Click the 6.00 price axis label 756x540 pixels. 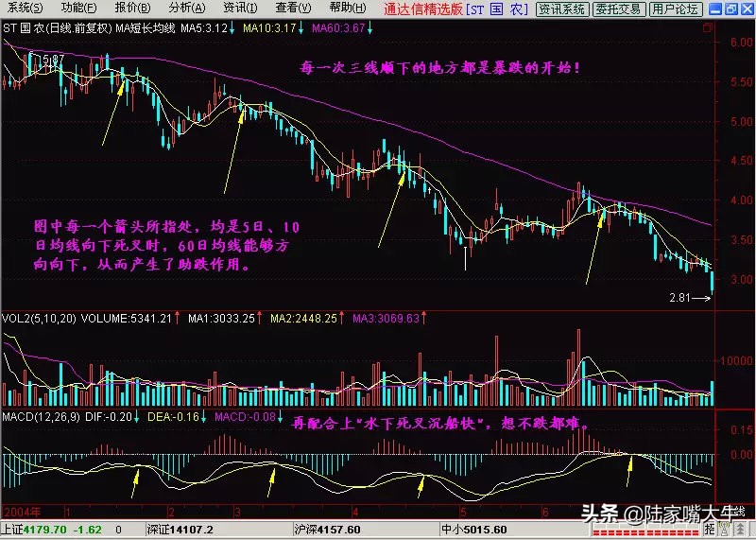pyautogui.click(x=741, y=43)
